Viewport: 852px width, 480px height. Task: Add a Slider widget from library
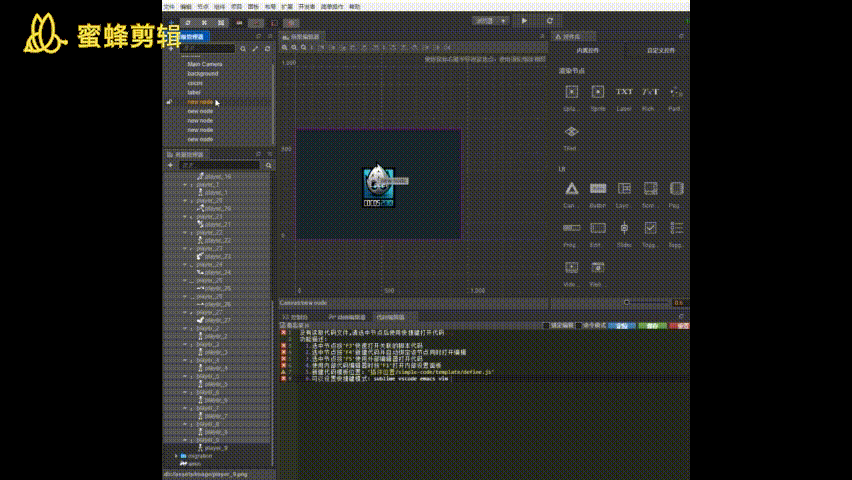tap(624, 228)
